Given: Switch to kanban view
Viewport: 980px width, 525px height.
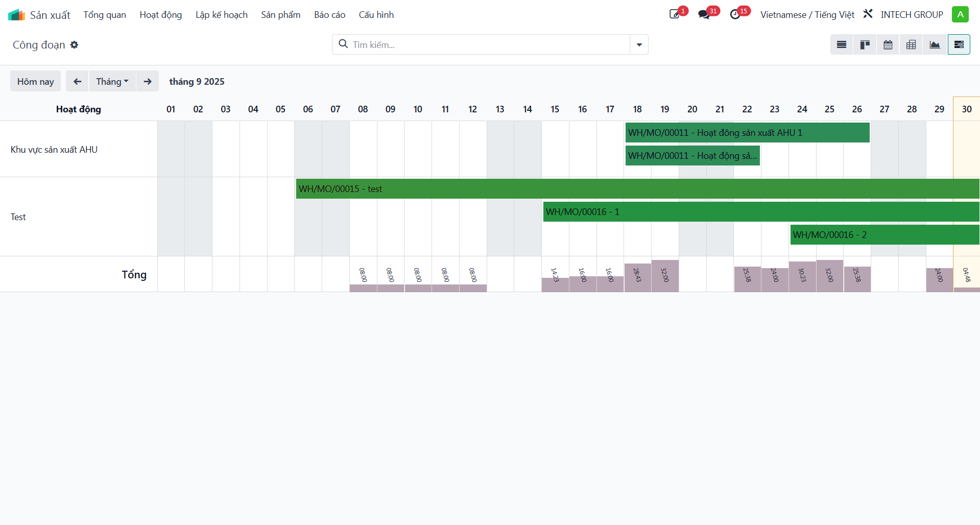Looking at the screenshot, I should (x=865, y=45).
